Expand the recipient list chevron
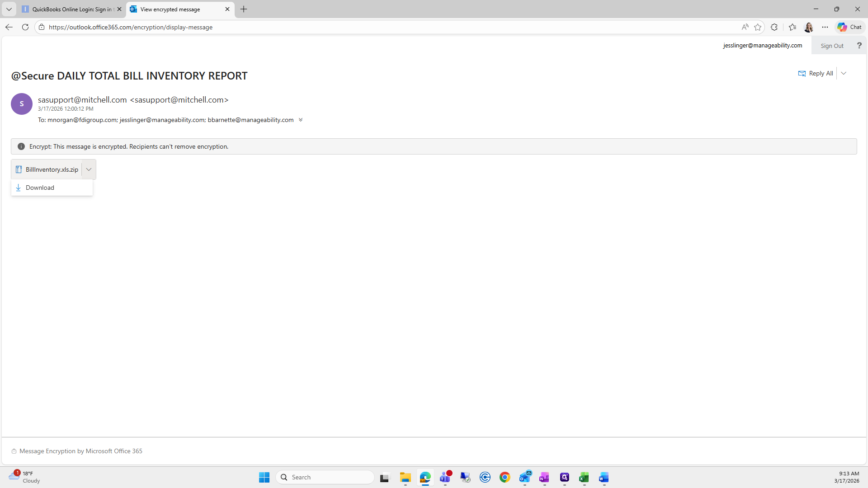Screen dimensions: 868x488 click(x=301, y=120)
